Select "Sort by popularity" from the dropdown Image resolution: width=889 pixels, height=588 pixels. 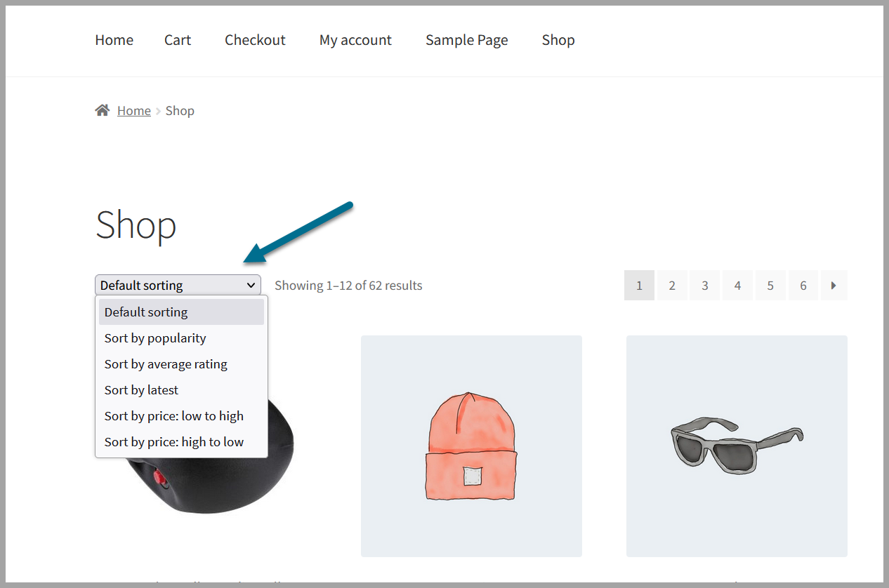tap(155, 338)
